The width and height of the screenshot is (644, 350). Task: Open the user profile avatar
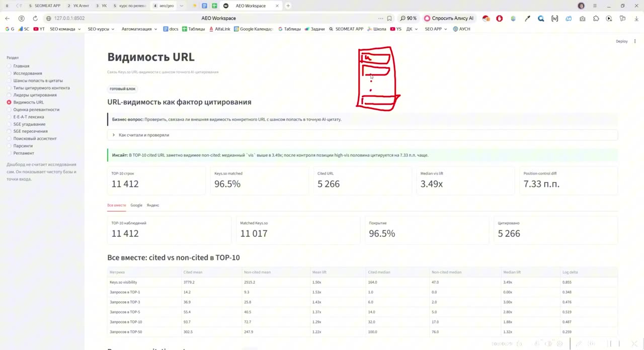point(581,6)
